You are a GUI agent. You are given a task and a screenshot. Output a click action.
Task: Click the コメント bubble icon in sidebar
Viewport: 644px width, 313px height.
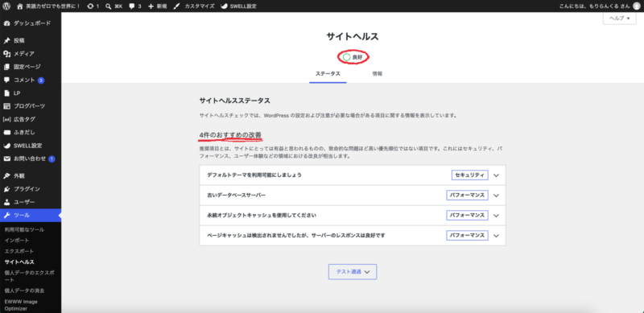pyautogui.click(x=6, y=80)
